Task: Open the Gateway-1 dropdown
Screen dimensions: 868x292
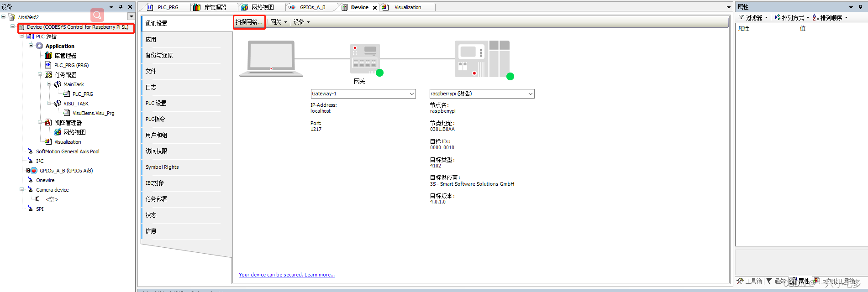Action: coord(411,94)
